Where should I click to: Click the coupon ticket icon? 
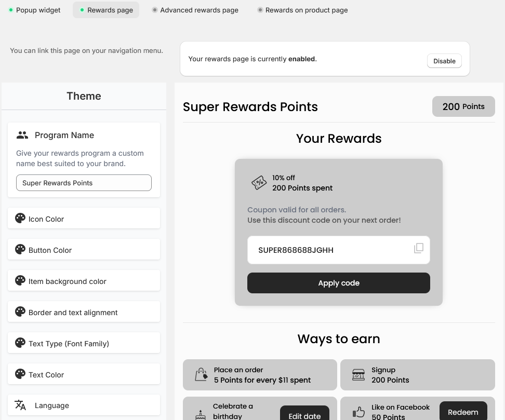click(x=259, y=183)
